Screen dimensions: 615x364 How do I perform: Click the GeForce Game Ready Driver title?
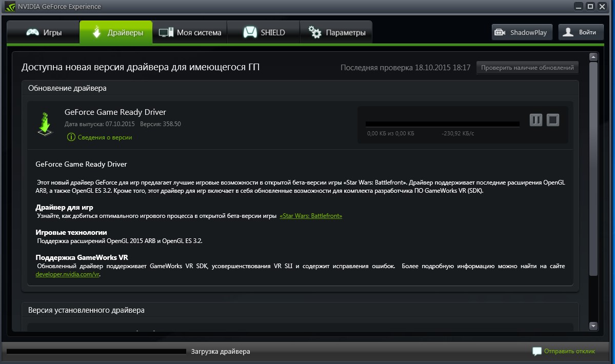tap(115, 112)
